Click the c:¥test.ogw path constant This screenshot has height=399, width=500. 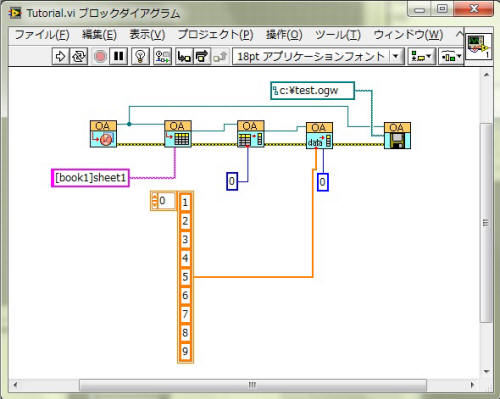point(312,91)
